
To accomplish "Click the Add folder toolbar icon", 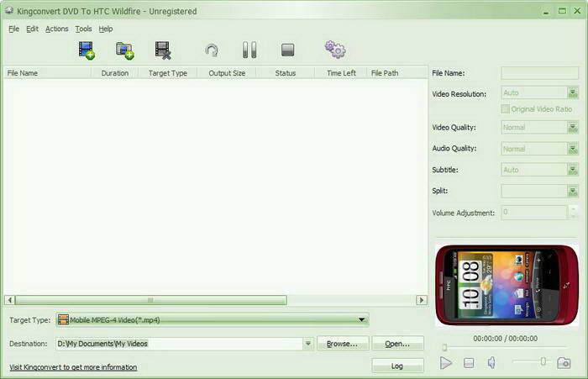I will [x=124, y=50].
